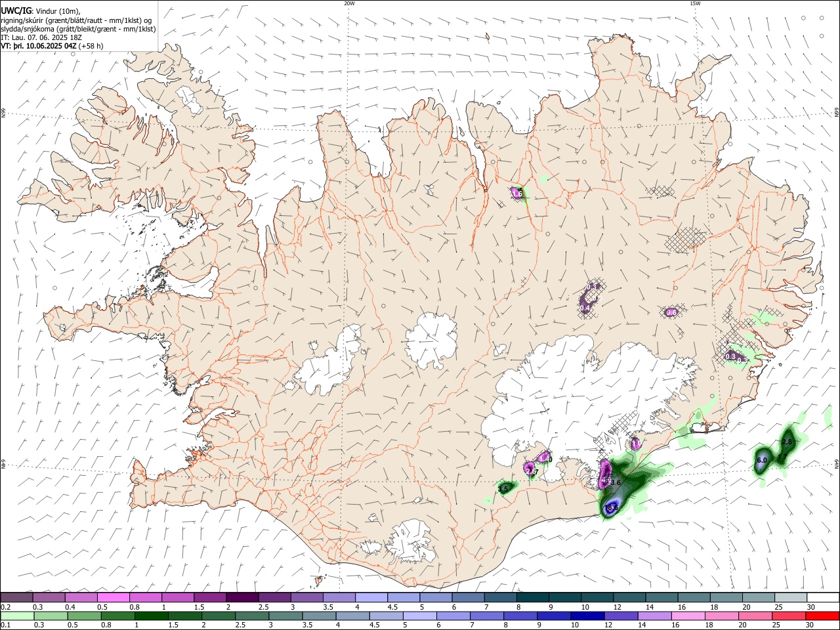
Task: Click the 'VT: þri. 10.06.2025 04Z' valid-time line
Action: [39, 46]
